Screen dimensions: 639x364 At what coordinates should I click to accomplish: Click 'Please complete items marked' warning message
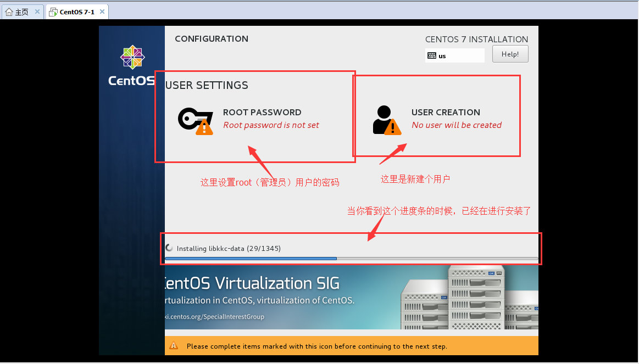pos(316,346)
